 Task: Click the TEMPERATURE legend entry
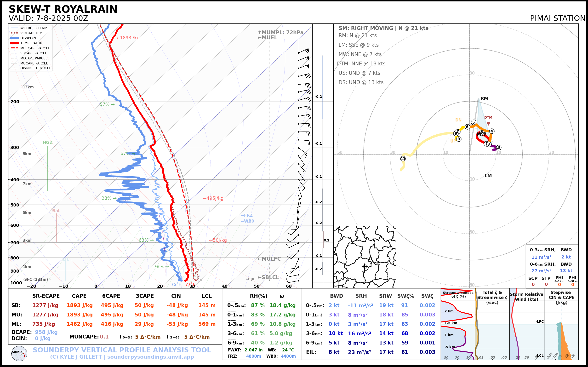[32, 43]
